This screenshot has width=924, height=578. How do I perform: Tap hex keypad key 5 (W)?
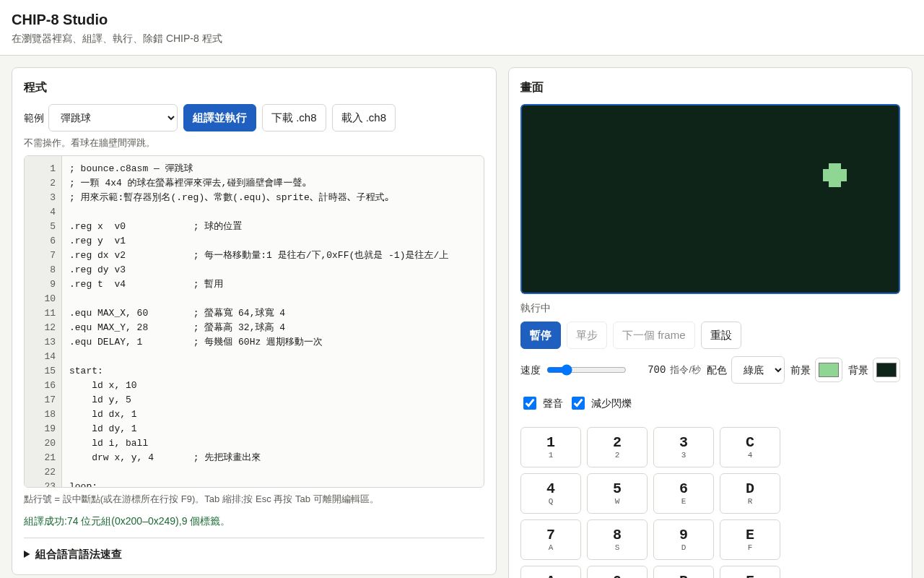point(617,493)
